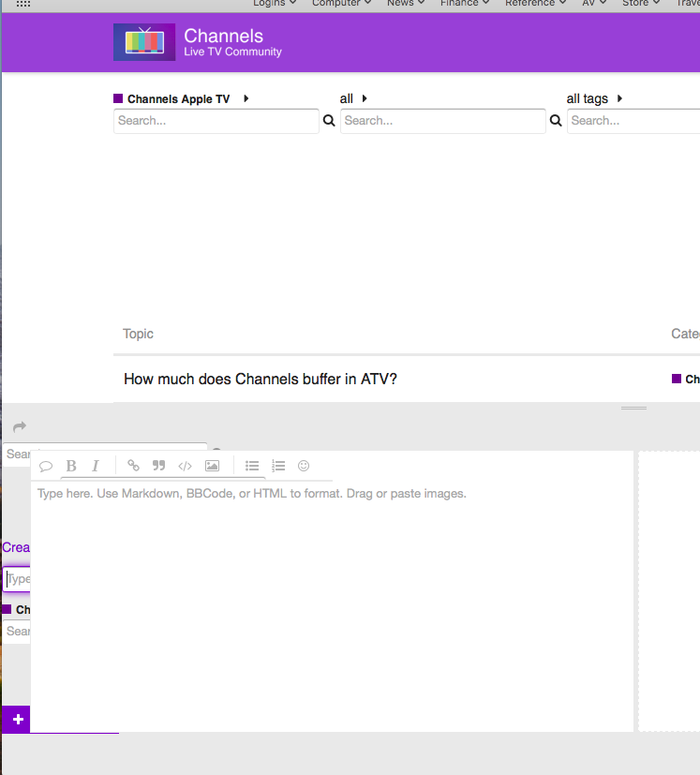Start a bulleted list in the composer

[x=252, y=466]
